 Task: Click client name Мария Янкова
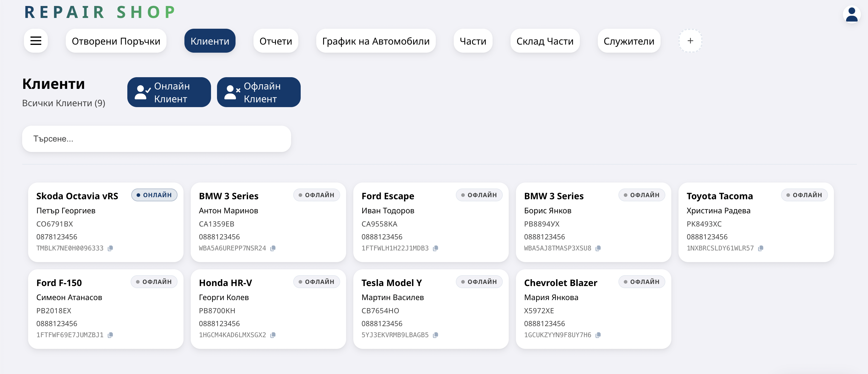tap(551, 297)
